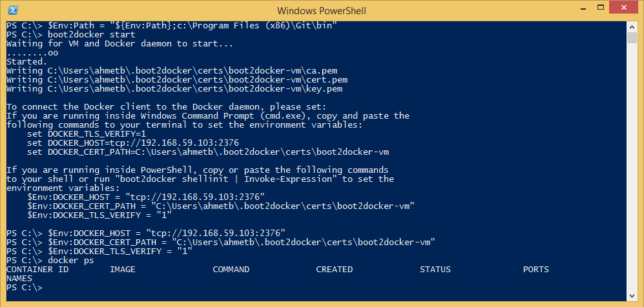The width and height of the screenshot is (644, 307).
Task: Click the last empty PS C:\> prompt
Action: (25, 288)
